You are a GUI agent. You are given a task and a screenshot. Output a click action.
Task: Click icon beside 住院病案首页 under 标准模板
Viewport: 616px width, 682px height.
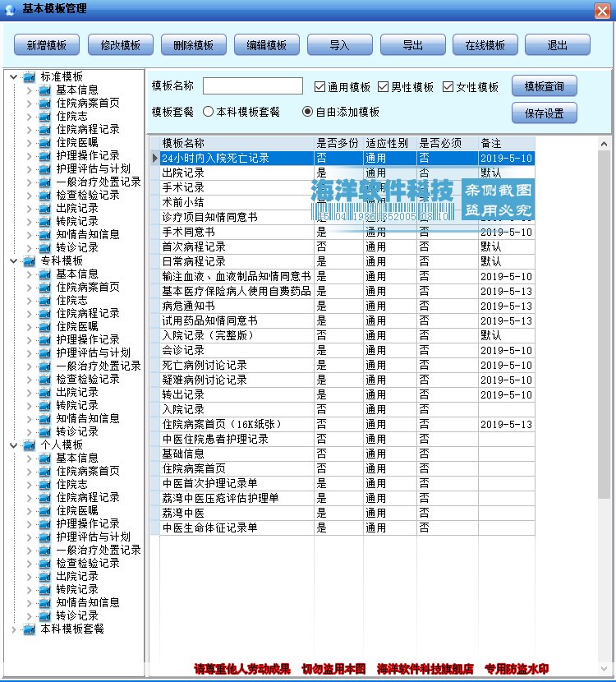(x=45, y=103)
